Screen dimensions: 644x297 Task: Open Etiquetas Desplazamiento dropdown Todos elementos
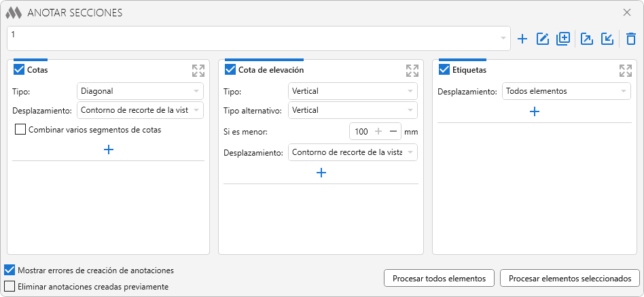(x=566, y=91)
